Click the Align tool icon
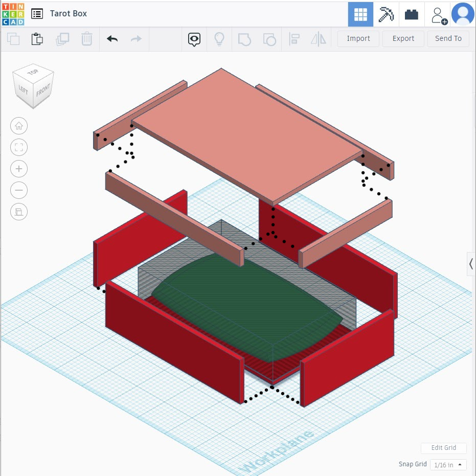 click(x=294, y=39)
